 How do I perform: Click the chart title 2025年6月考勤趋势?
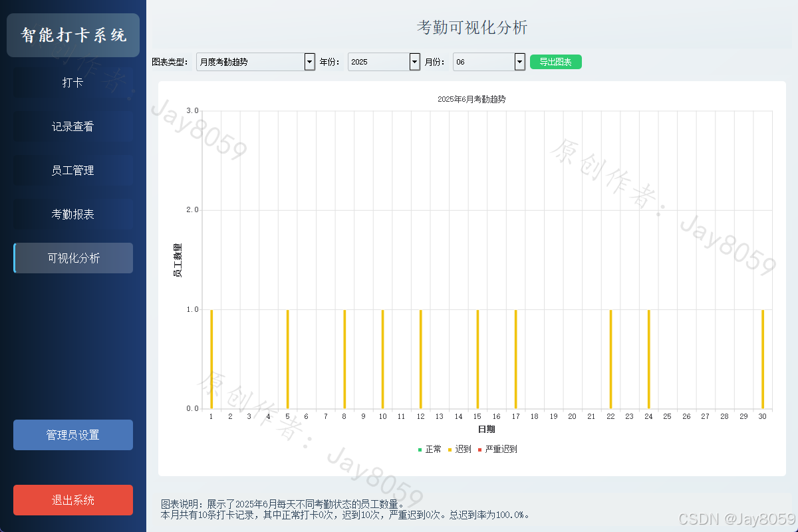click(x=471, y=99)
